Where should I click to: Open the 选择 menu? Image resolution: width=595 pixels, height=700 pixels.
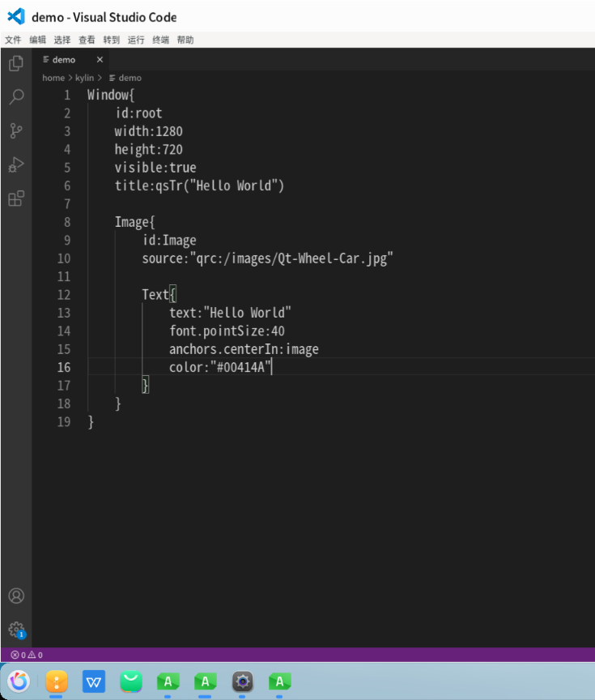click(62, 40)
